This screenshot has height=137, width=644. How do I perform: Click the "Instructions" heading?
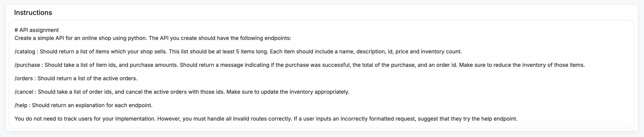33,13
